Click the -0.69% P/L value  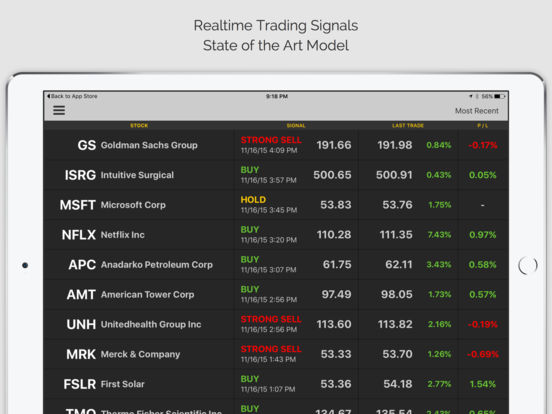(x=483, y=355)
